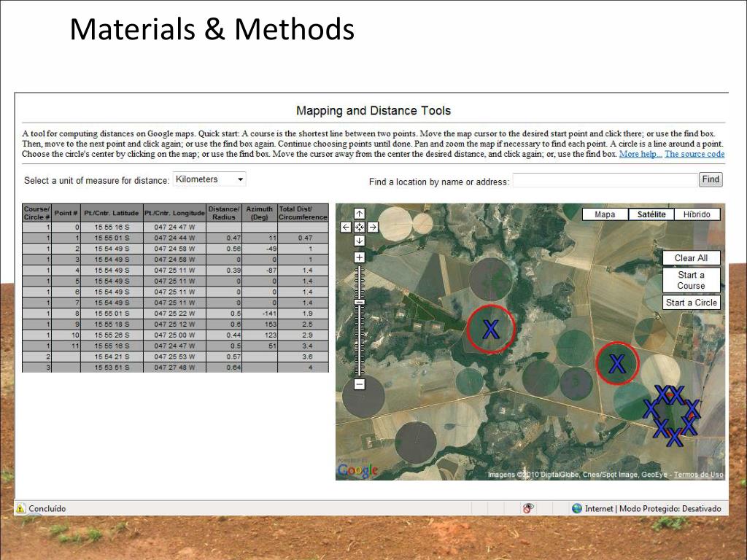Click the Find button
This screenshot has height=560, width=747.
(x=711, y=179)
